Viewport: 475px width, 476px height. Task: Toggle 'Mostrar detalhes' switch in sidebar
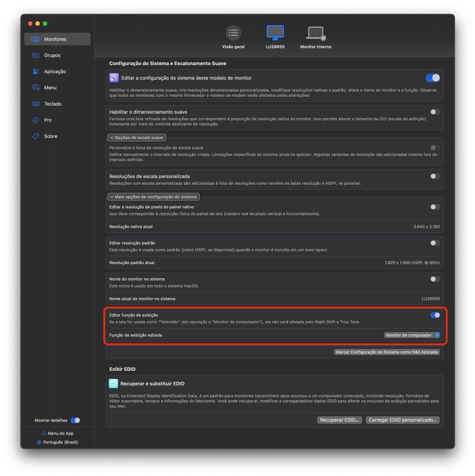coord(75,420)
